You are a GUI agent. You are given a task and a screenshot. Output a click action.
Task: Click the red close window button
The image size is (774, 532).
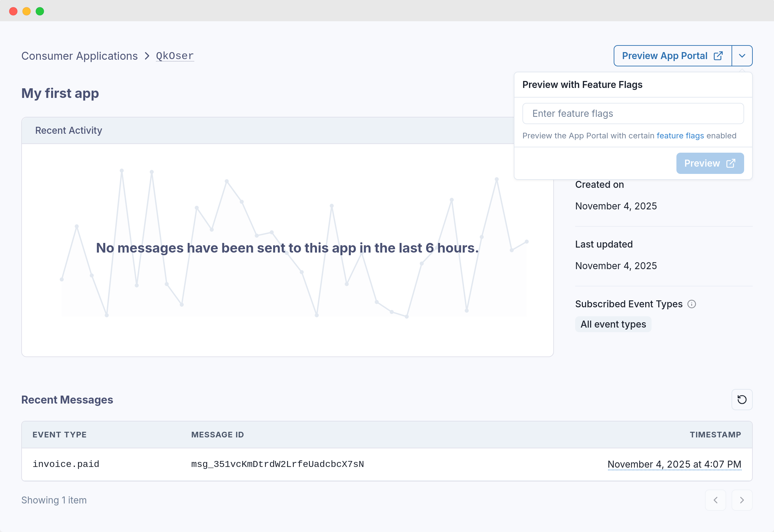(x=13, y=11)
